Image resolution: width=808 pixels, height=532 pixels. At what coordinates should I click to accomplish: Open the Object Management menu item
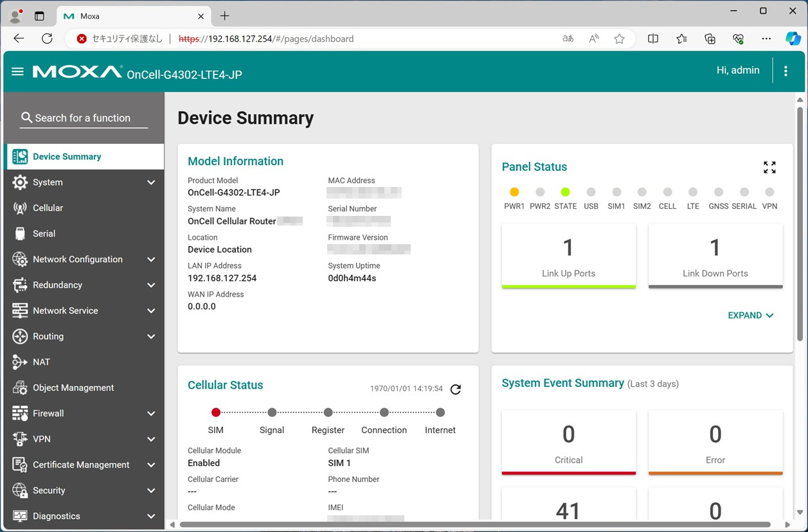(85, 388)
